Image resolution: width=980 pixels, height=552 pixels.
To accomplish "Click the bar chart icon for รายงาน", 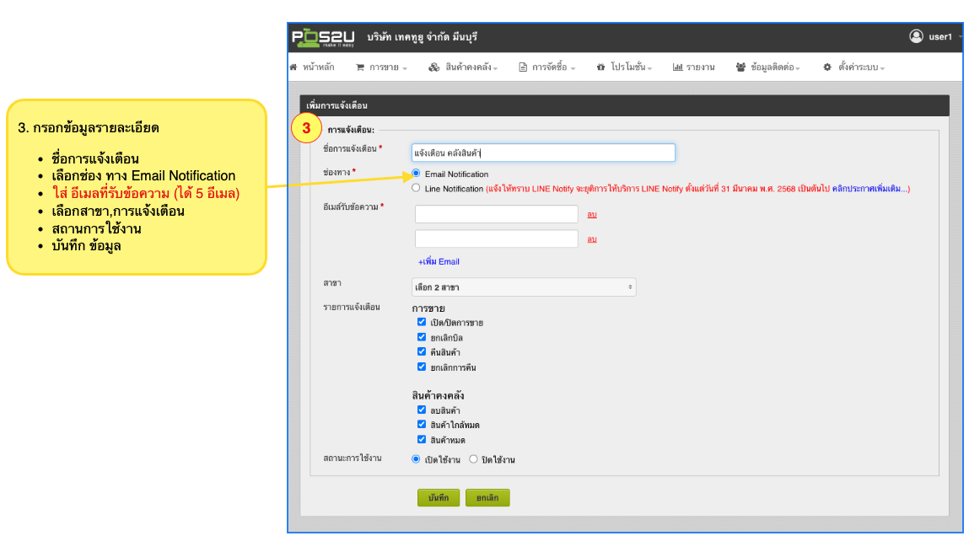I will click(x=677, y=67).
